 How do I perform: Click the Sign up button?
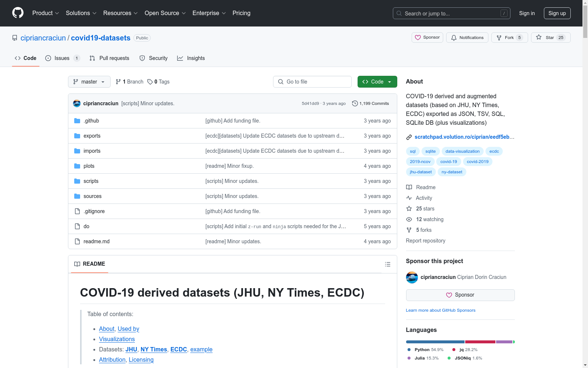click(557, 13)
